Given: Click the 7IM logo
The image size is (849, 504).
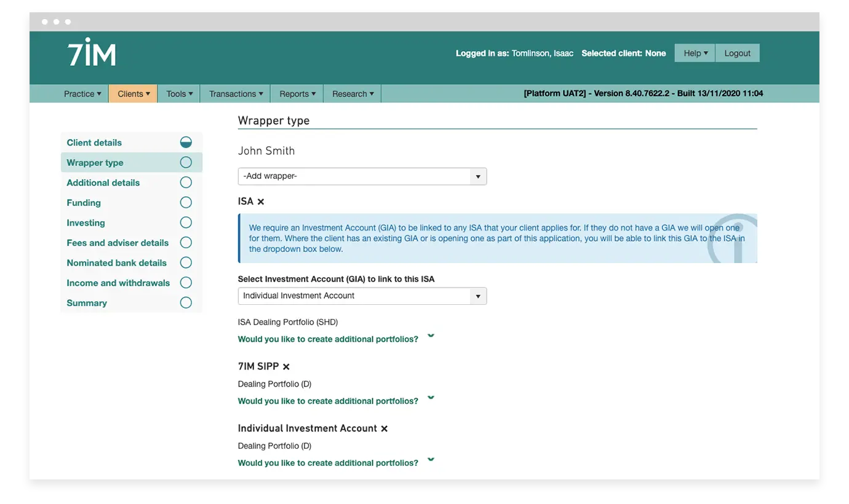Looking at the screenshot, I should click(x=92, y=53).
